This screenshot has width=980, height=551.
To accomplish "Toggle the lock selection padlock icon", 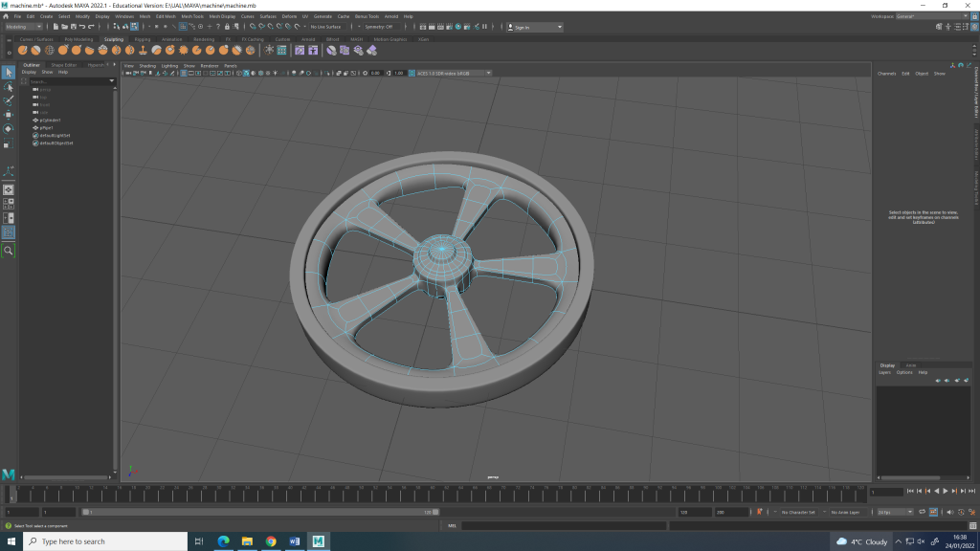I will coord(227,27).
